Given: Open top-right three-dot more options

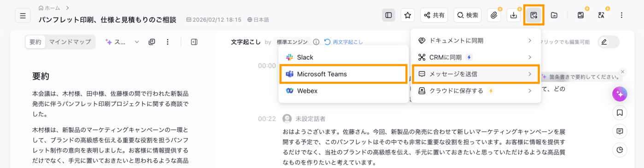Looking at the screenshot, I should pyautogui.click(x=621, y=15).
